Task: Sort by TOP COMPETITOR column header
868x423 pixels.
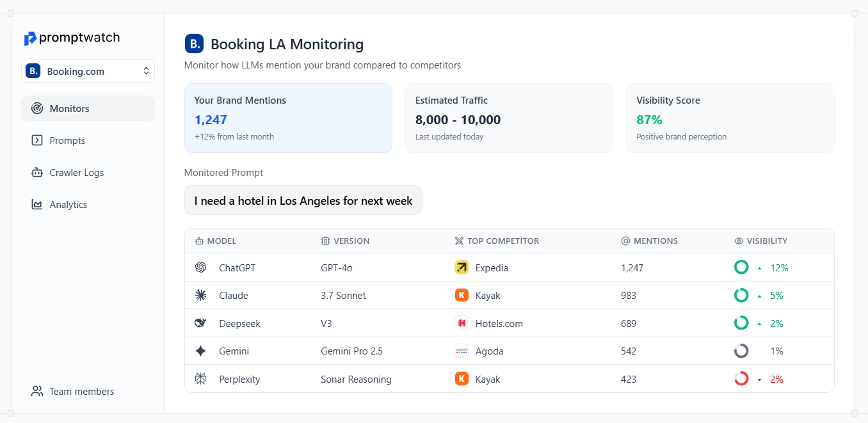Action: (497, 241)
